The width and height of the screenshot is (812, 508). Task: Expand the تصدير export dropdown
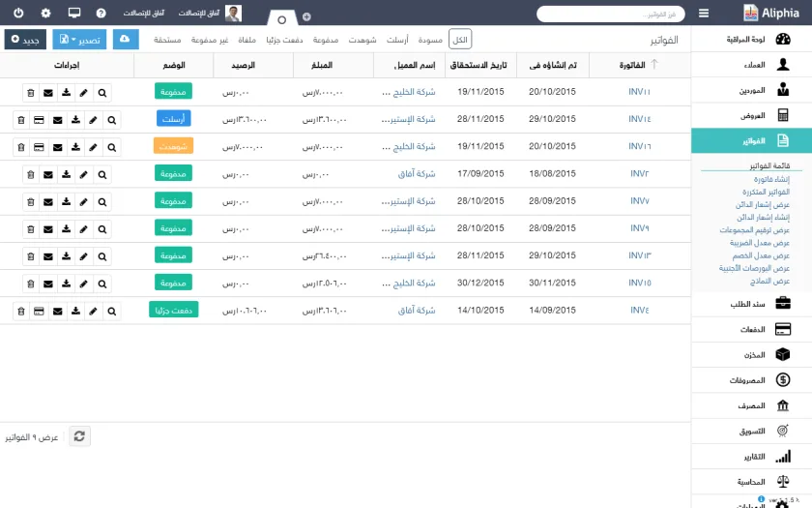tap(79, 40)
